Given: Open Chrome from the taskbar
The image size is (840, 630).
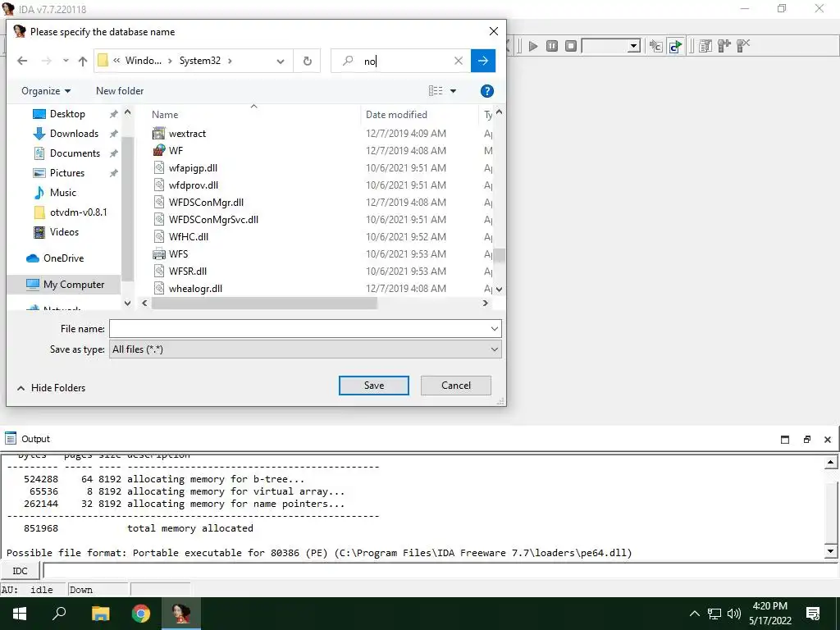Looking at the screenshot, I should pos(141,614).
